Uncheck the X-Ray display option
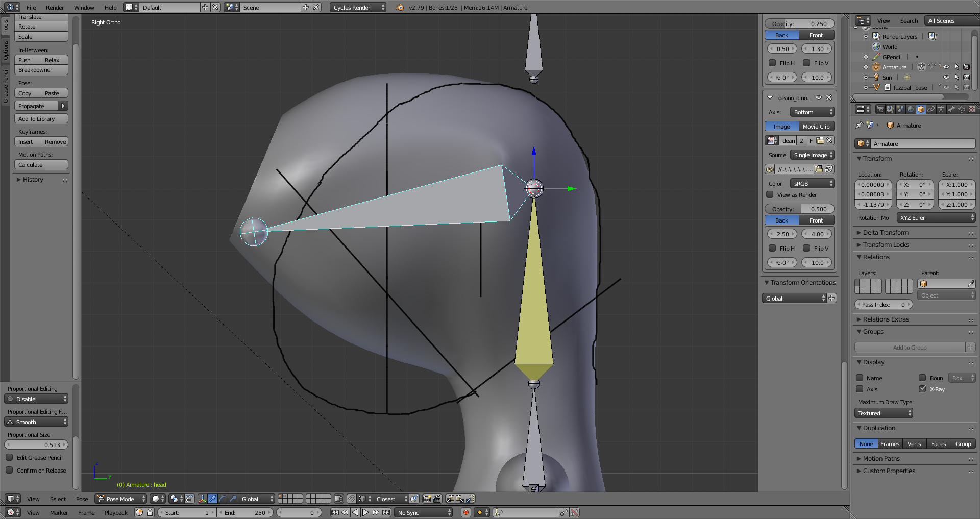Viewport: 980px width, 519px height. coord(922,389)
